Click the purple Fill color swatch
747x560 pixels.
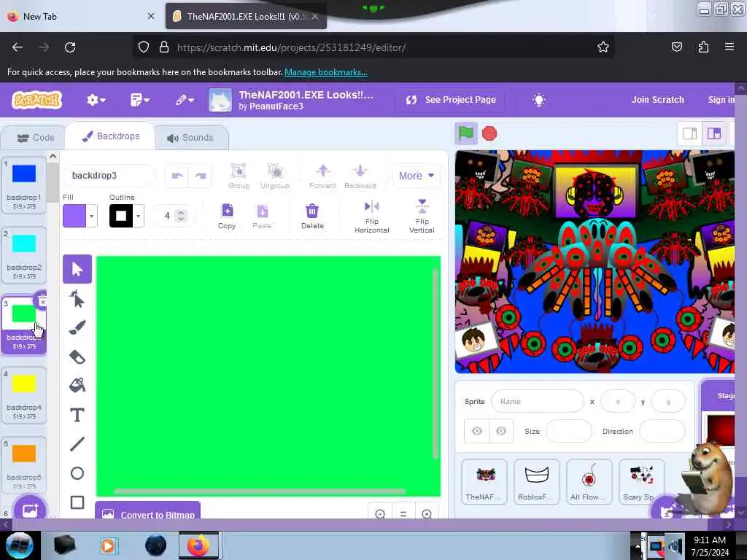pos(75,216)
